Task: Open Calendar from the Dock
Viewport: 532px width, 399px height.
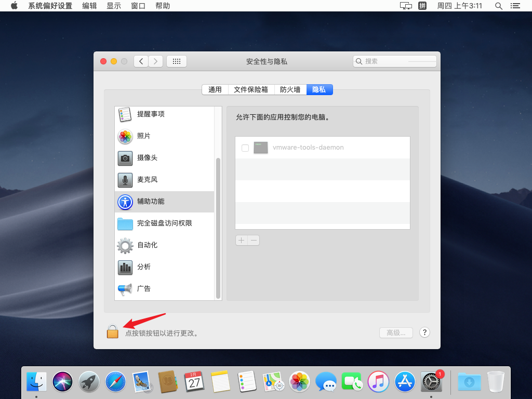Action: click(x=194, y=382)
